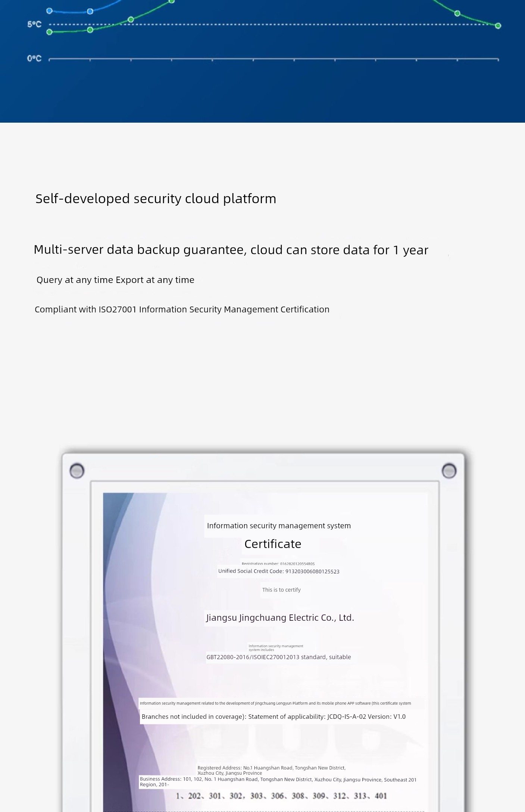Image resolution: width=525 pixels, height=812 pixels.
Task: Click the 'Branches not included in coverage' line
Action: [274, 717]
